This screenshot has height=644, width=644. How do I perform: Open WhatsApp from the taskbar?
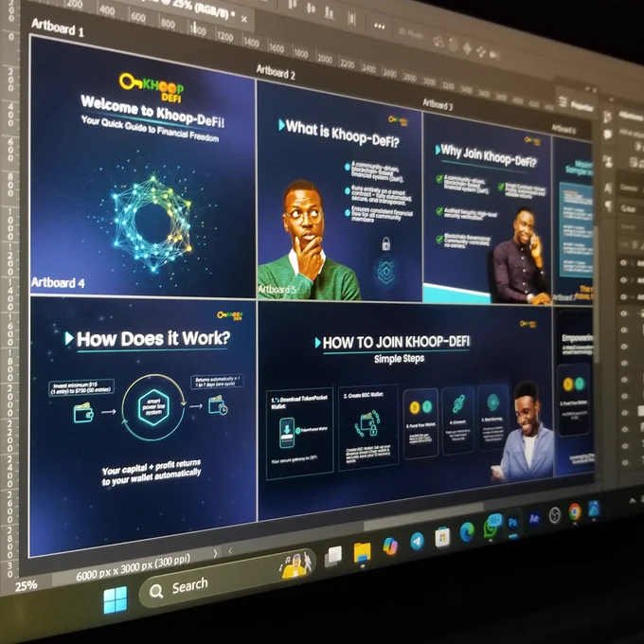[491, 527]
